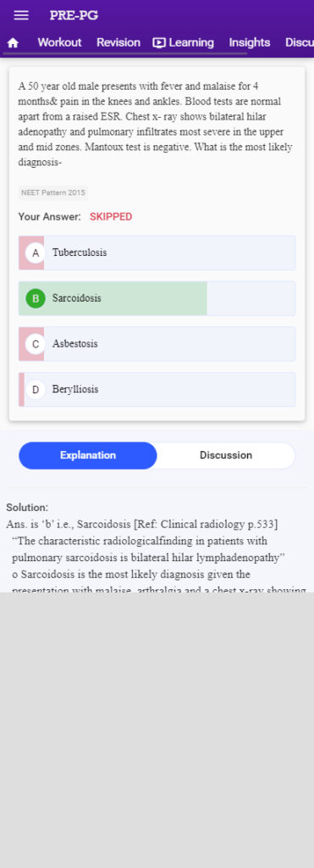Image resolution: width=314 pixels, height=868 pixels.
Task: Open the Workout tab
Action: (x=59, y=42)
